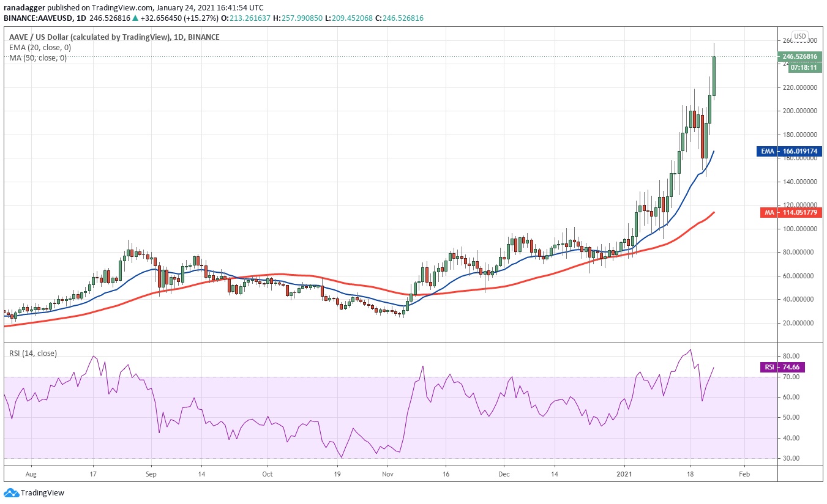827x504 pixels.
Task: Click the 200.000000 price axis label
Action: pos(799,111)
